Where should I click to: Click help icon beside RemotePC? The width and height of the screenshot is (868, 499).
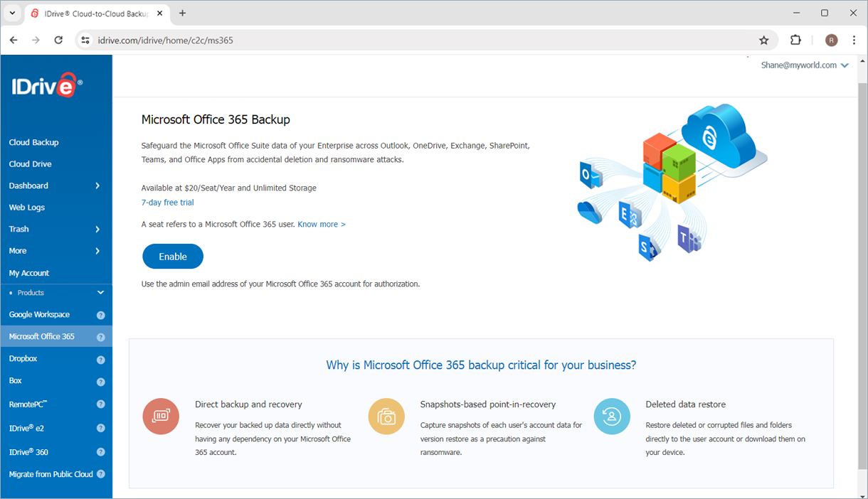coord(100,404)
